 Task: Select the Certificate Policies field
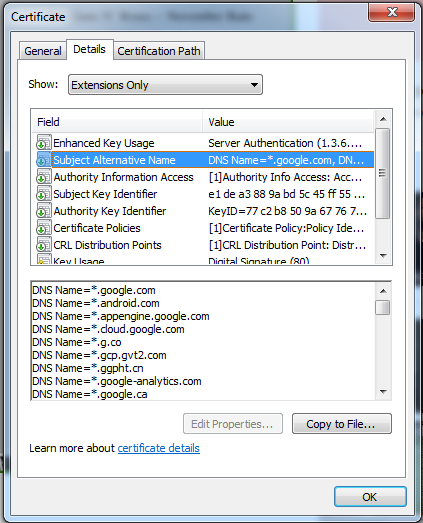[97, 228]
